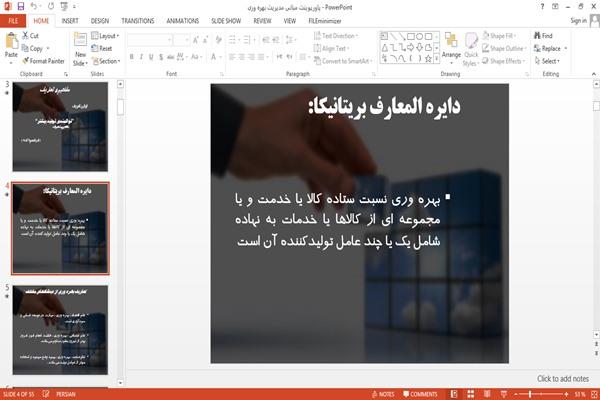Select slide 5 thumbnail
Viewport: 600px width, 400px height.
60,330
